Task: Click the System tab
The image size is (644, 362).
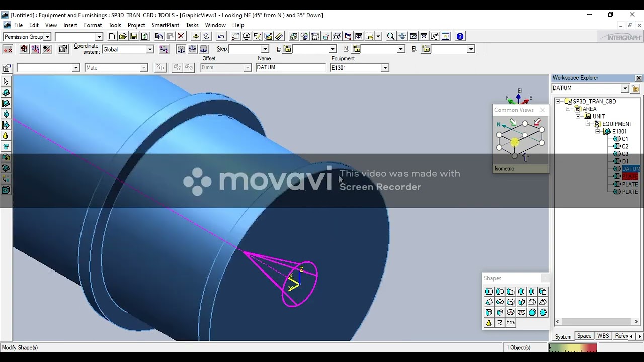Action: [563, 336]
